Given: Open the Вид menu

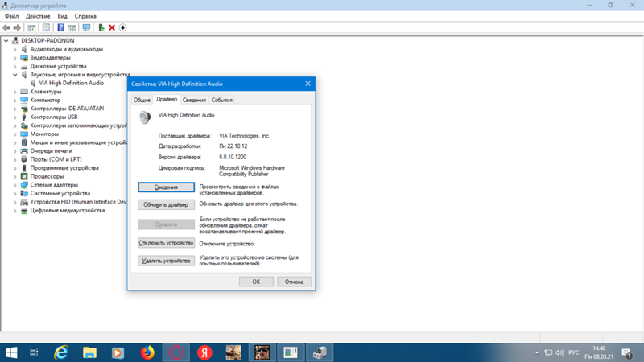Looking at the screenshot, I should [62, 16].
